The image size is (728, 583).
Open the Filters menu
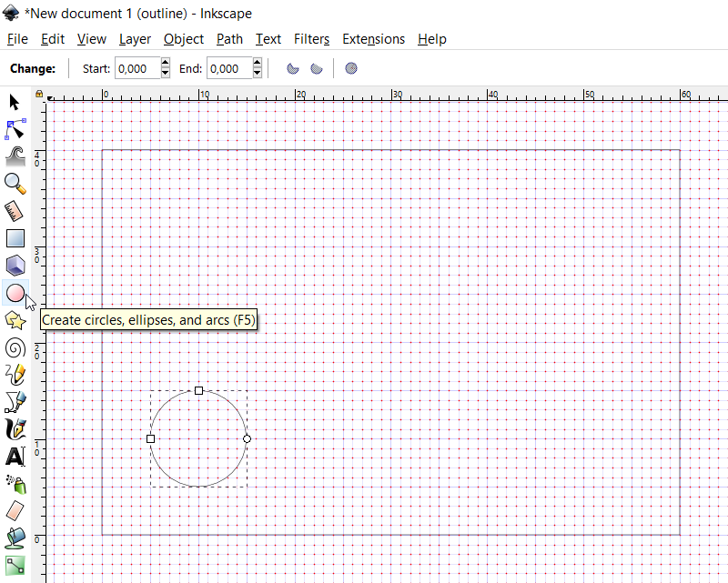[311, 39]
